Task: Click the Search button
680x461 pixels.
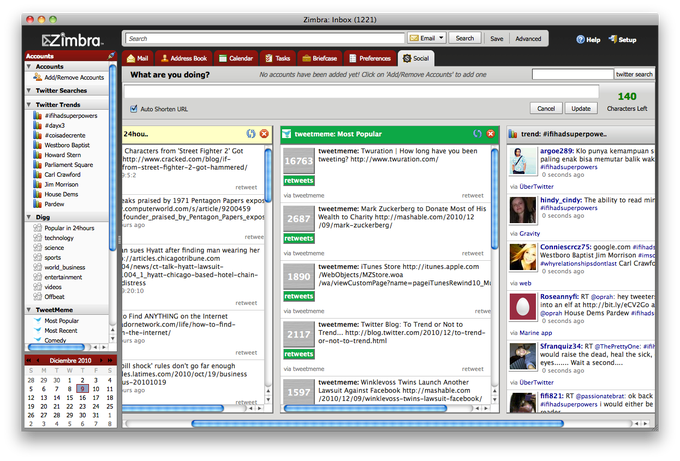Action: [x=464, y=38]
